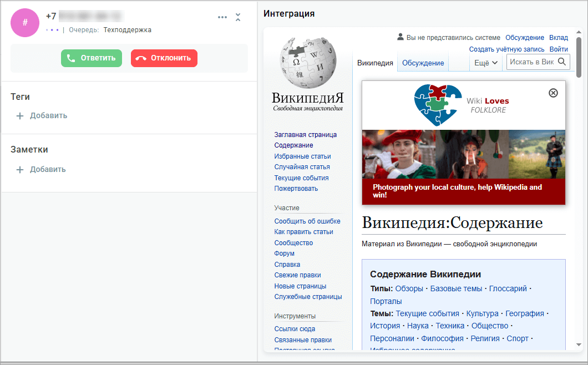Add a tag under Теги
This screenshot has height=365, width=588.
42,115
